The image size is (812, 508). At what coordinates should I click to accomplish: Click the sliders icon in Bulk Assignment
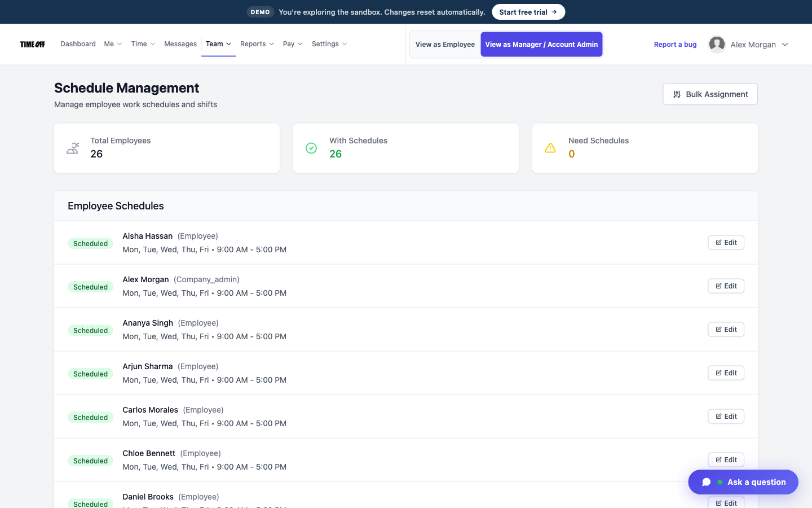click(677, 94)
